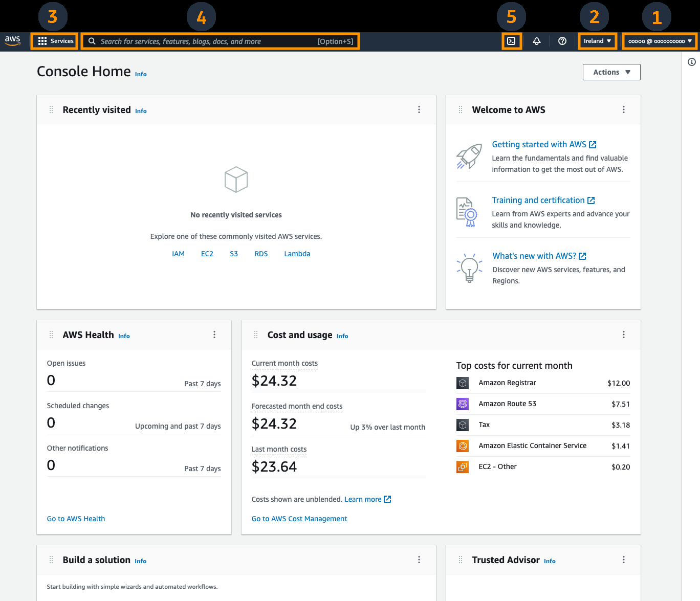The width and height of the screenshot is (700, 601).
Task: Open the Ireland region dropdown
Action: (597, 41)
